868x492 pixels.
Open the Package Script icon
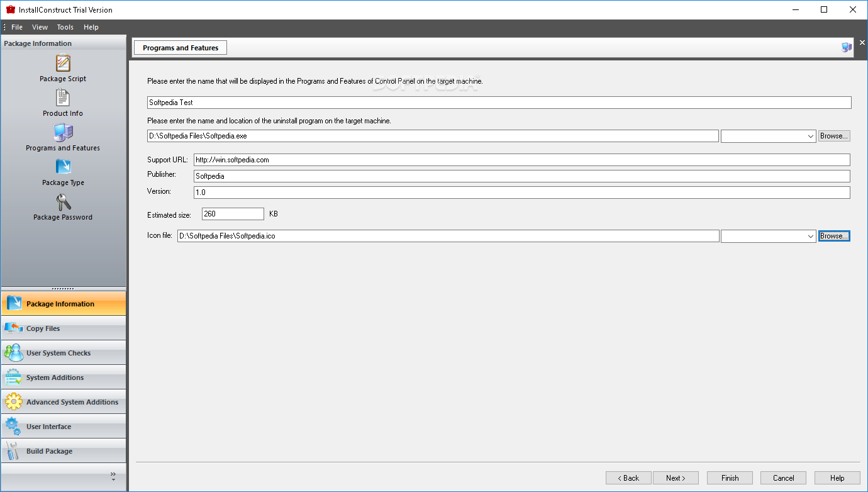pos(63,63)
